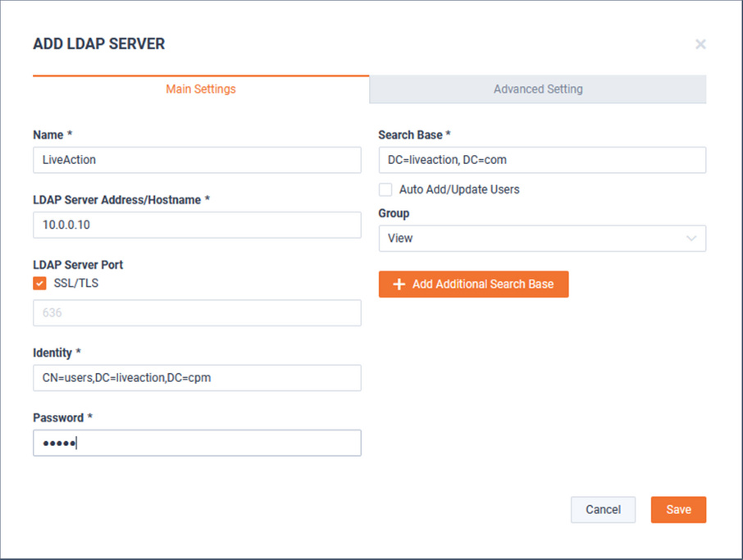The height and width of the screenshot is (560, 743).
Task: Enable Auto Add/Update Users checkbox
Action: click(x=385, y=189)
